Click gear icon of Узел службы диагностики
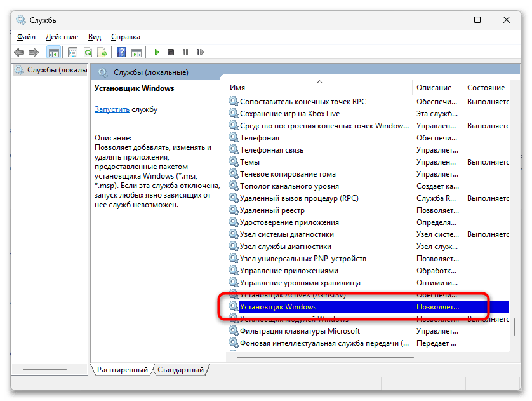 (x=234, y=246)
